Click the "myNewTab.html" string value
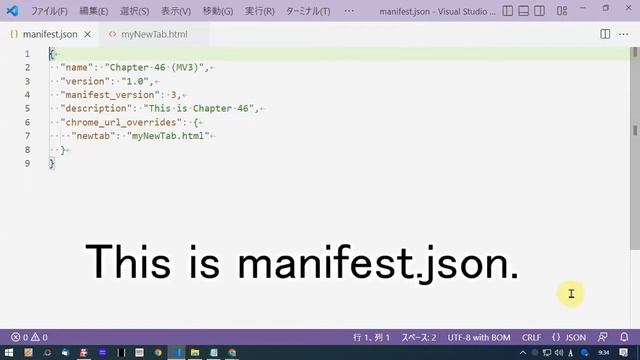 pyautogui.click(x=168, y=136)
